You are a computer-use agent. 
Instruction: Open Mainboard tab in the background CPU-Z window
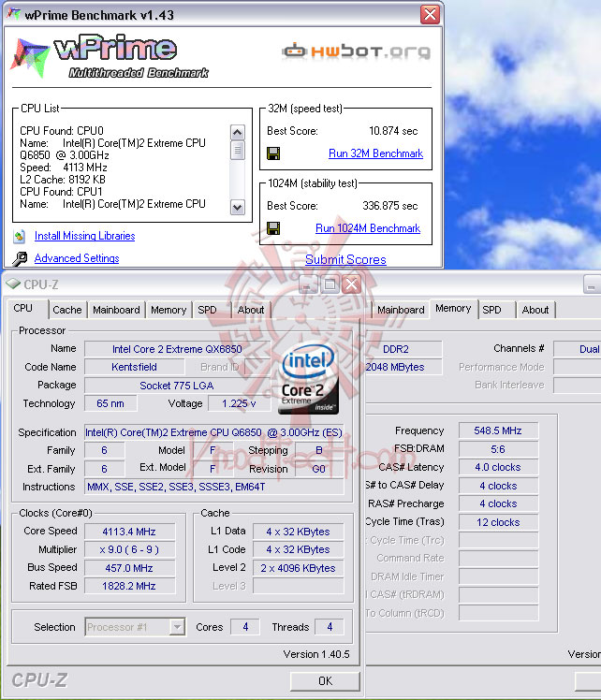[401, 310]
